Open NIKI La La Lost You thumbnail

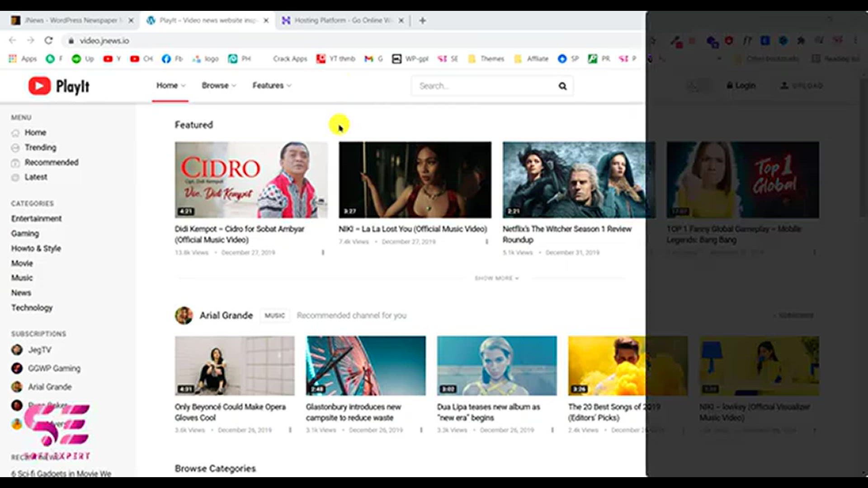415,180
